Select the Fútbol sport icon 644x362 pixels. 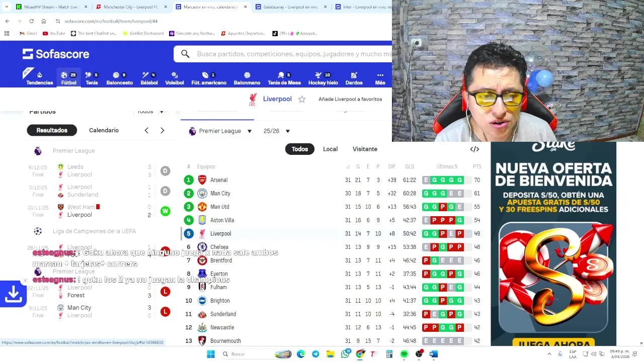(68, 78)
